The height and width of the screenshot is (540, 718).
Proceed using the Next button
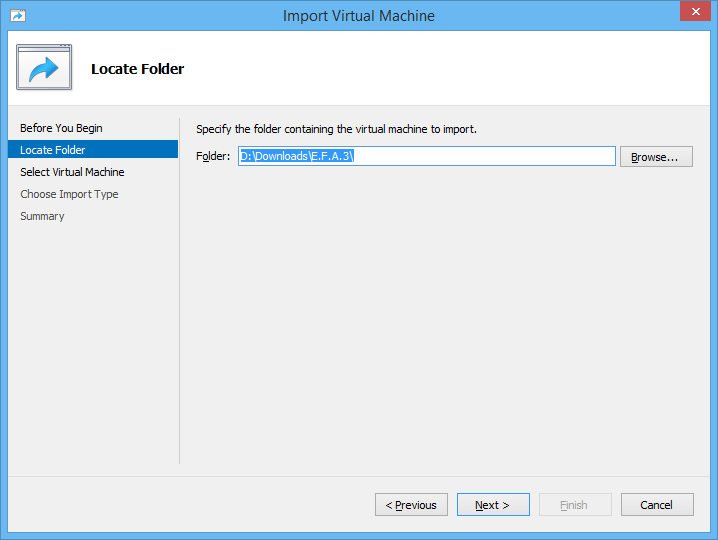(x=493, y=505)
